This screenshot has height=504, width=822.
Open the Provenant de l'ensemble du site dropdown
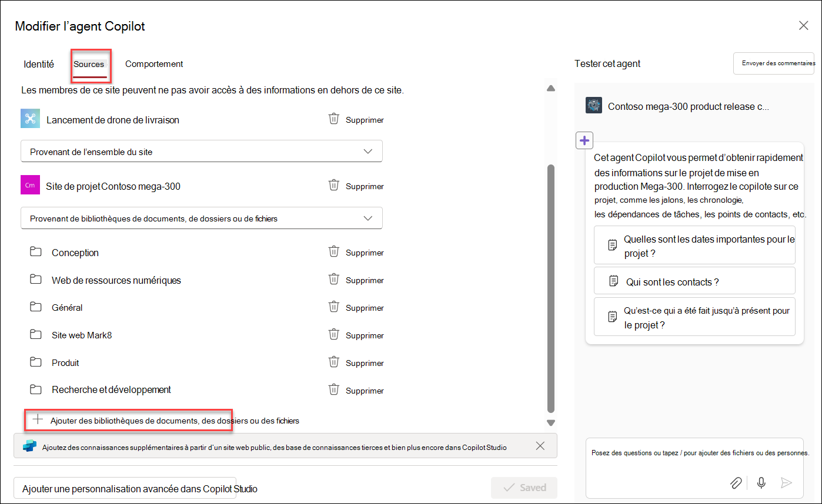[x=202, y=152]
